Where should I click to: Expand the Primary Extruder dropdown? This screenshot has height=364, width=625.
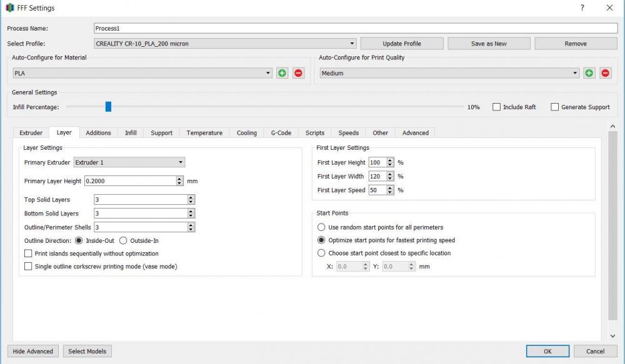tap(129, 162)
